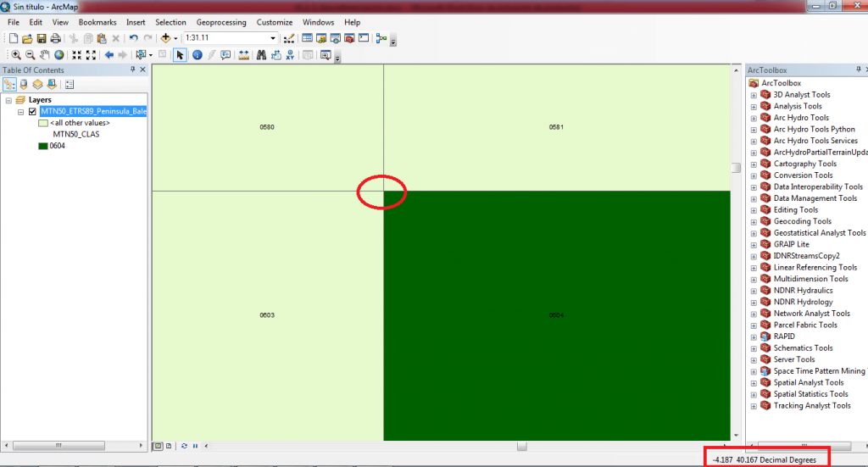The width and height of the screenshot is (868, 467).
Task: Activate the Pan hand tool
Action: click(x=46, y=55)
